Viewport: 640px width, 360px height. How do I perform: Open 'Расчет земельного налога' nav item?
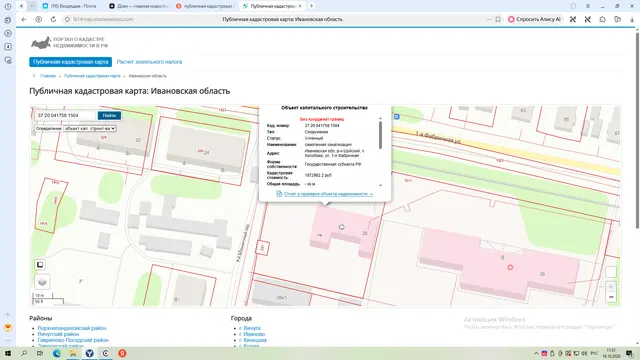click(x=149, y=62)
